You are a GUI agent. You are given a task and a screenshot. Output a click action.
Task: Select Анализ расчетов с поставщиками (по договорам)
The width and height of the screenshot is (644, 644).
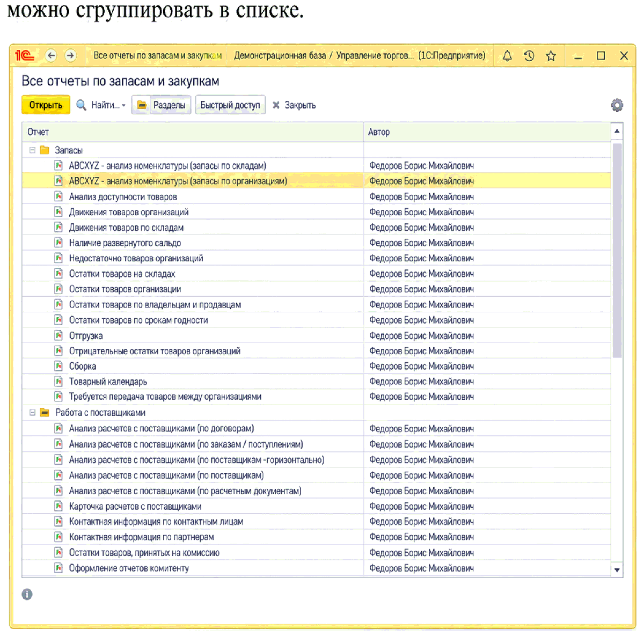tap(162, 429)
